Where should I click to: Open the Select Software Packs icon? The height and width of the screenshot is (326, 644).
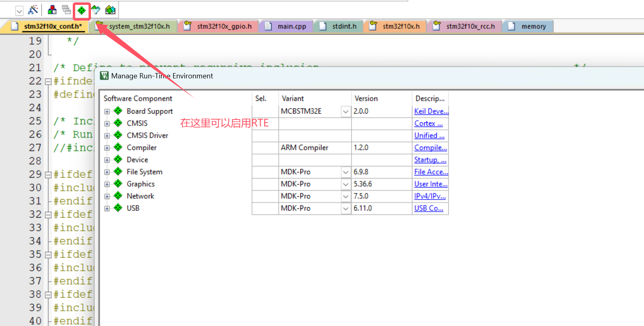point(96,10)
